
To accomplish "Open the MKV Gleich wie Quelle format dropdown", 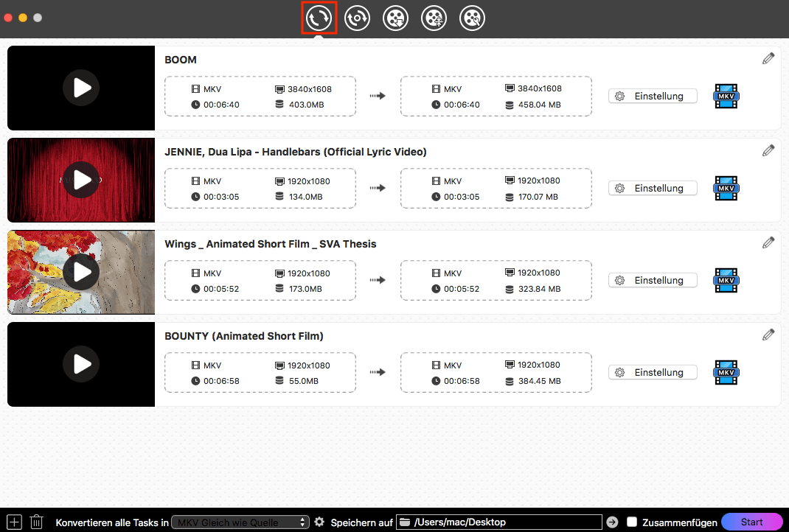I will coord(240,522).
